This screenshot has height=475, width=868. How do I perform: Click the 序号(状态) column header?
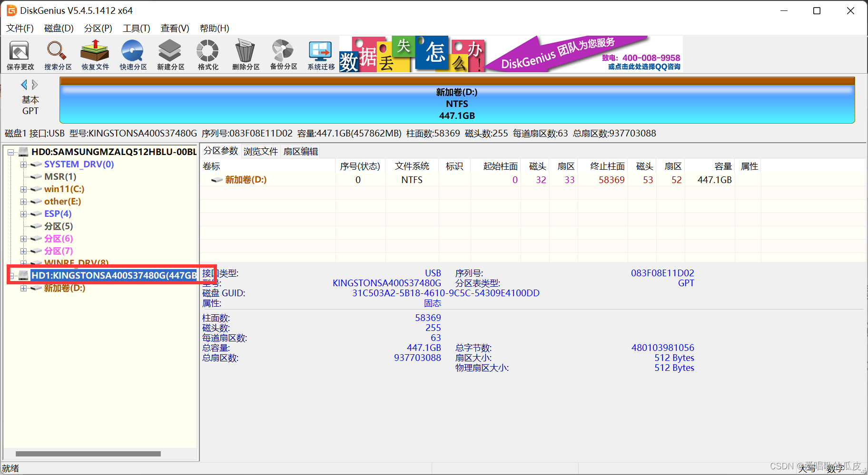(x=360, y=166)
